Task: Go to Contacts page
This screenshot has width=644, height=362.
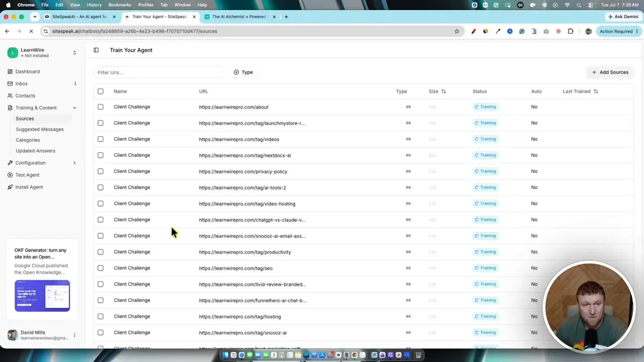Action: pyautogui.click(x=25, y=96)
